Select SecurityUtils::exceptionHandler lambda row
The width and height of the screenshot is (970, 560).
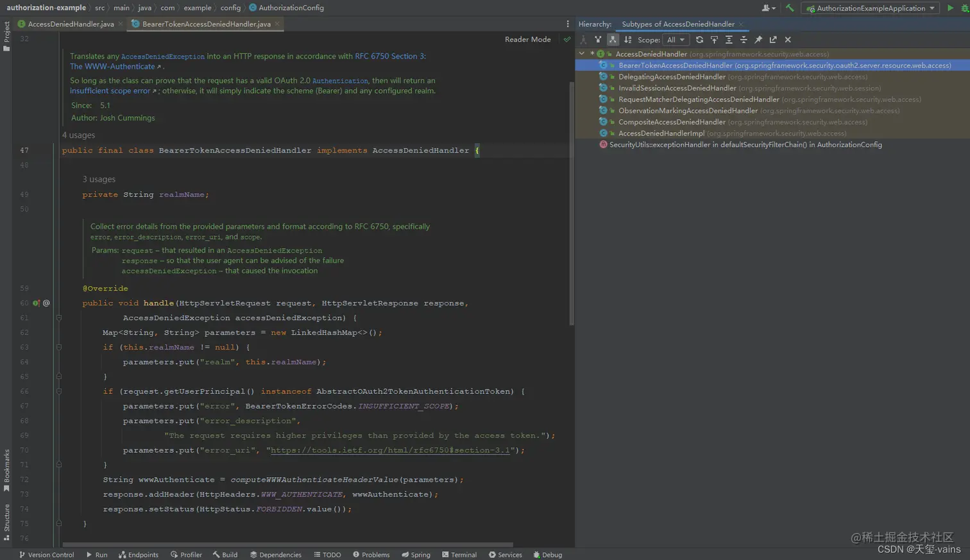(772, 144)
